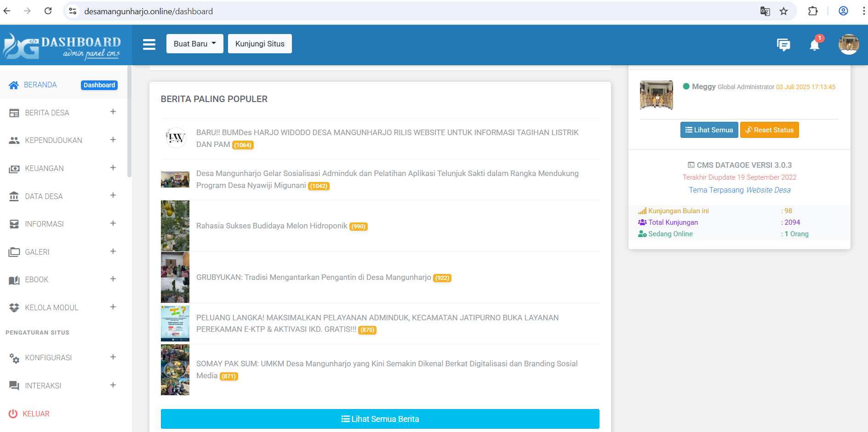Click the Kunjungi Situs button
This screenshot has width=868, height=432.
point(260,44)
